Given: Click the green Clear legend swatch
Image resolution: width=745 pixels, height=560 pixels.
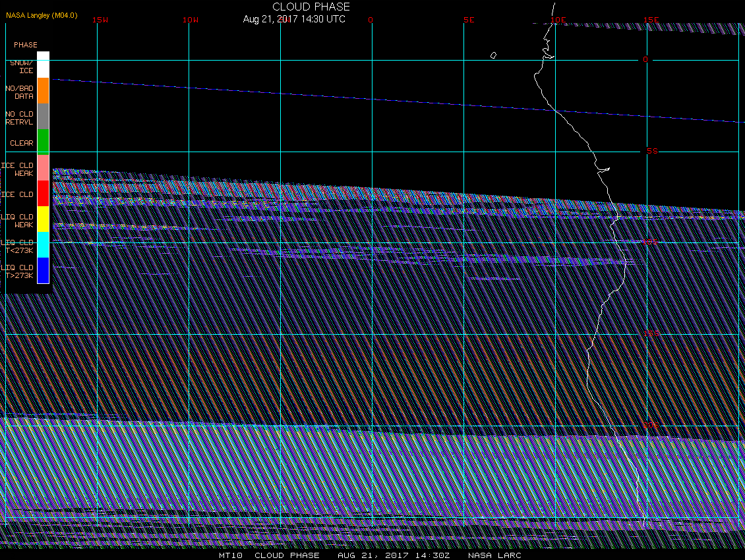Looking at the screenshot, I should pyautogui.click(x=44, y=142).
